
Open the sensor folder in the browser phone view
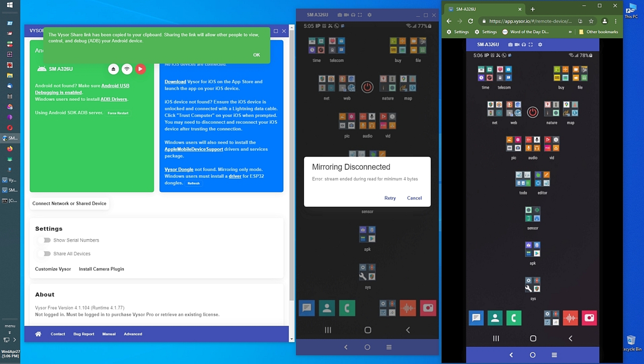tap(533, 214)
